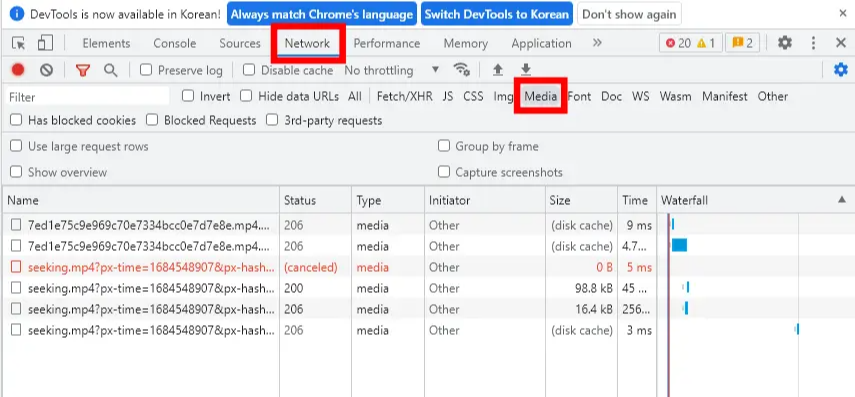
Task: Switch to the Console tab
Action: click(x=174, y=44)
